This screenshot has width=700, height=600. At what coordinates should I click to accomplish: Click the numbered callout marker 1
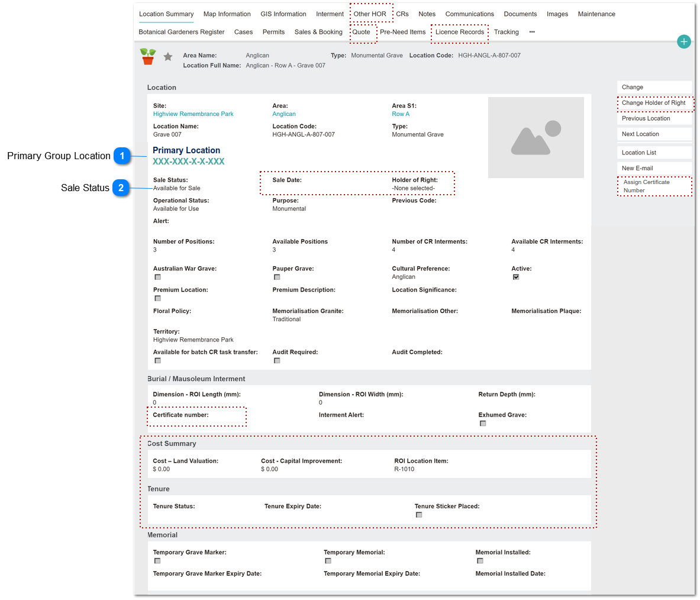pos(122,156)
